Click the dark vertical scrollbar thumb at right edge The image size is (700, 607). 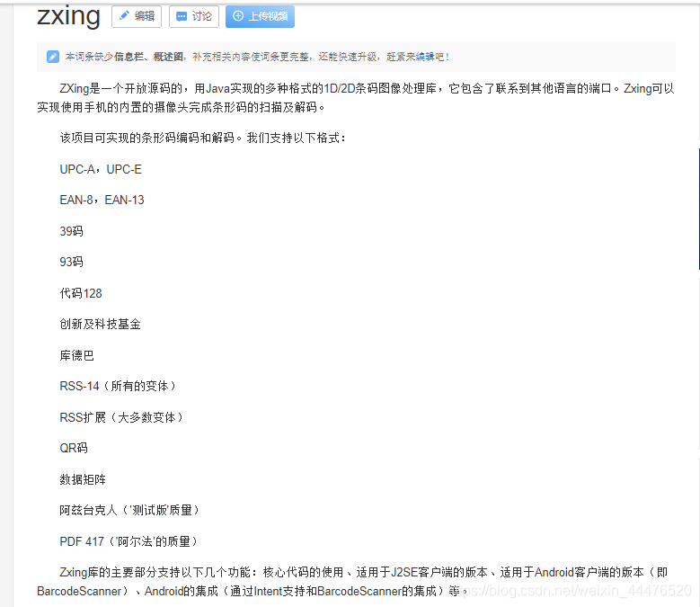(x=699, y=209)
